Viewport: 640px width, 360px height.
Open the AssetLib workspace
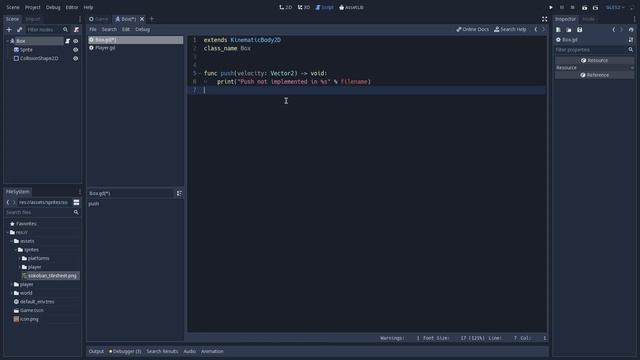(351, 7)
